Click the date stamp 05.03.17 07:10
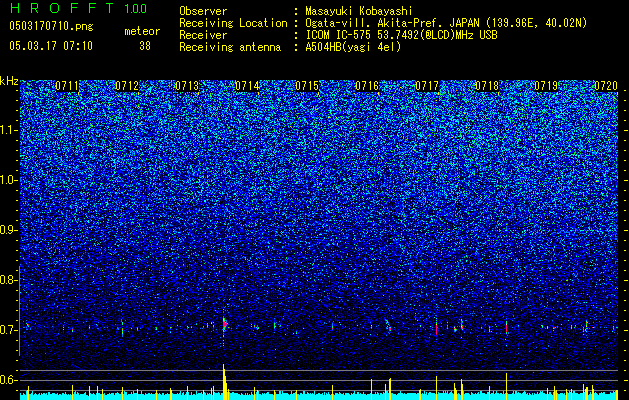The height and width of the screenshot is (400, 629). [x=51, y=46]
